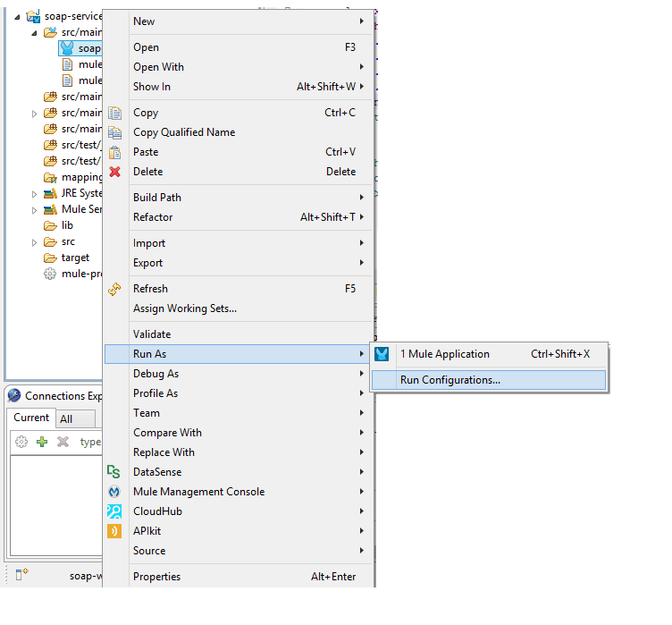This screenshot has width=672, height=625.
Task: Expand the Mule Server library node
Action: [x=34, y=210]
